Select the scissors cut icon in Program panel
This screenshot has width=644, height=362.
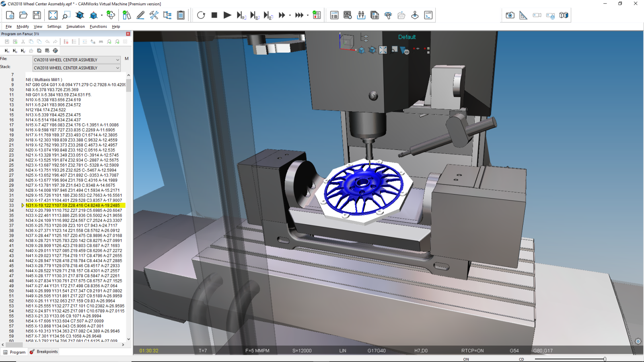point(23,41)
